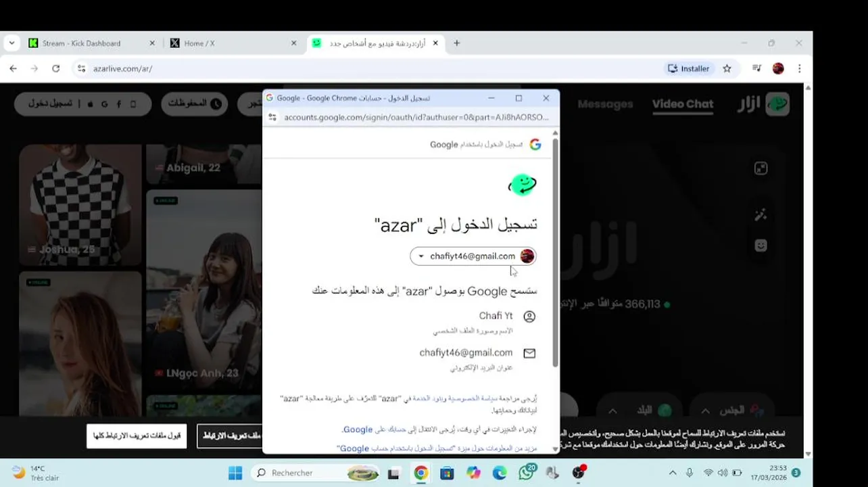Open the المحفوظات history button
868x487 pixels.
pos(194,104)
